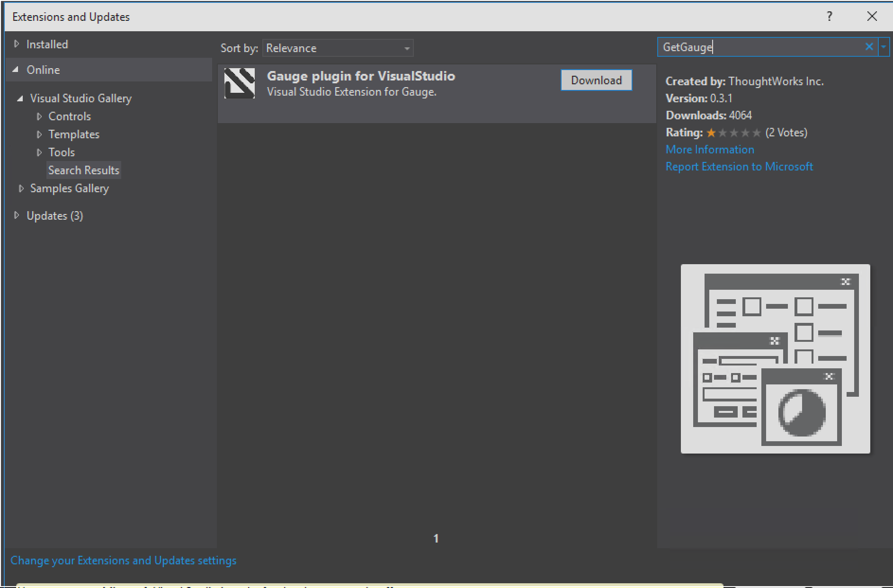Click the Created by ThoughtWorks Inc. text
893x588 pixels.
pyautogui.click(x=745, y=81)
